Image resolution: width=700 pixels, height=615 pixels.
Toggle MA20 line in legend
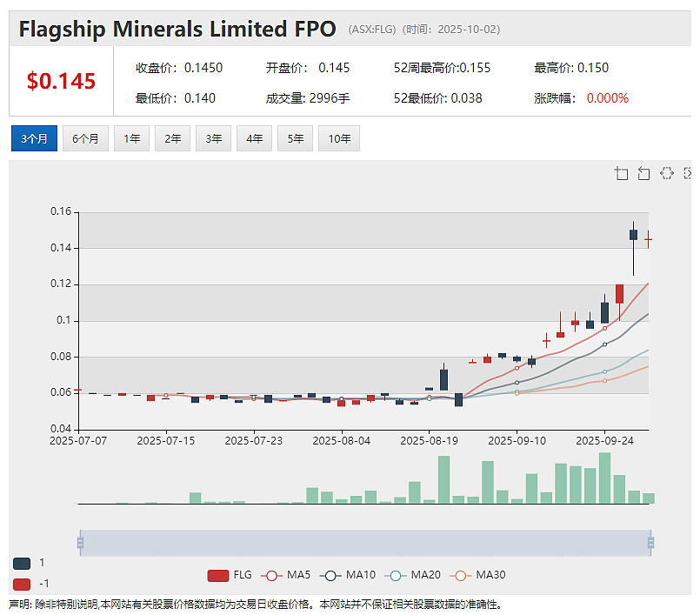tap(412, 575)
